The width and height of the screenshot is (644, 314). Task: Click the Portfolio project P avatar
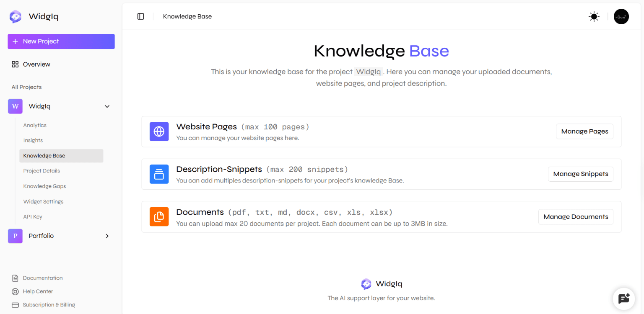(15, 236)
